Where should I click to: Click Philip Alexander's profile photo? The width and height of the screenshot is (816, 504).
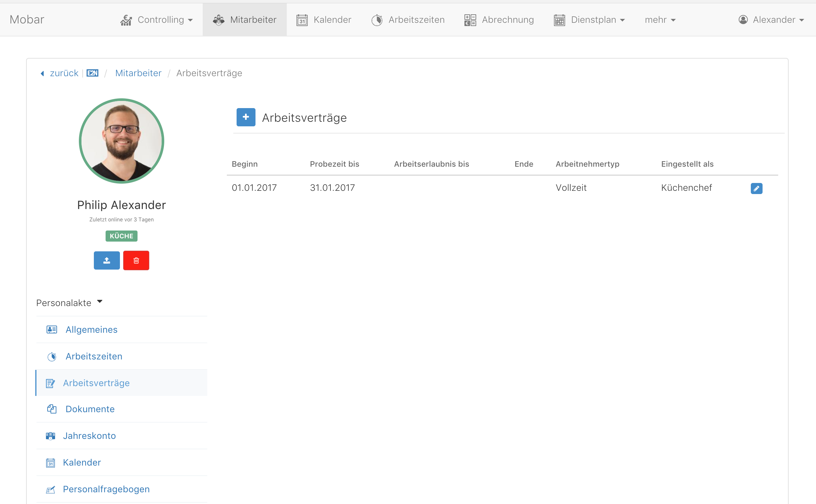[x=122, y=141]
